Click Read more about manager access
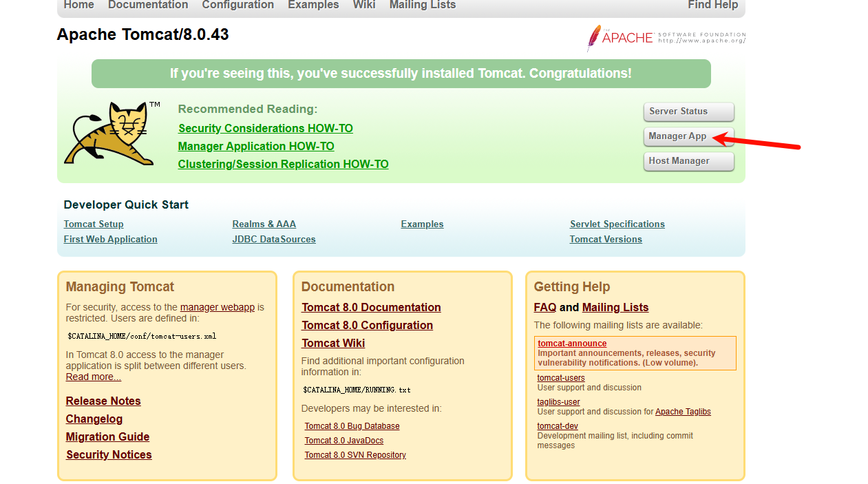The image size is (868, 484). click(93, 377)
